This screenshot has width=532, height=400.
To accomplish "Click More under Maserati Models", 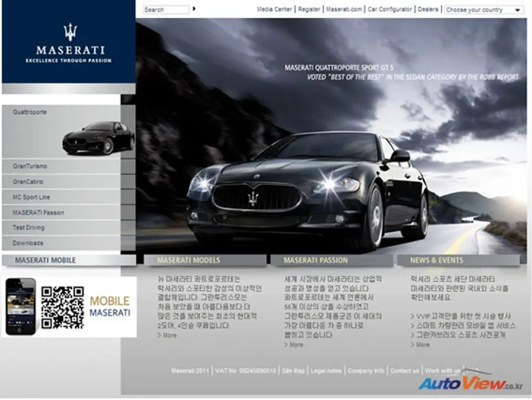I will tap(167, 335).
